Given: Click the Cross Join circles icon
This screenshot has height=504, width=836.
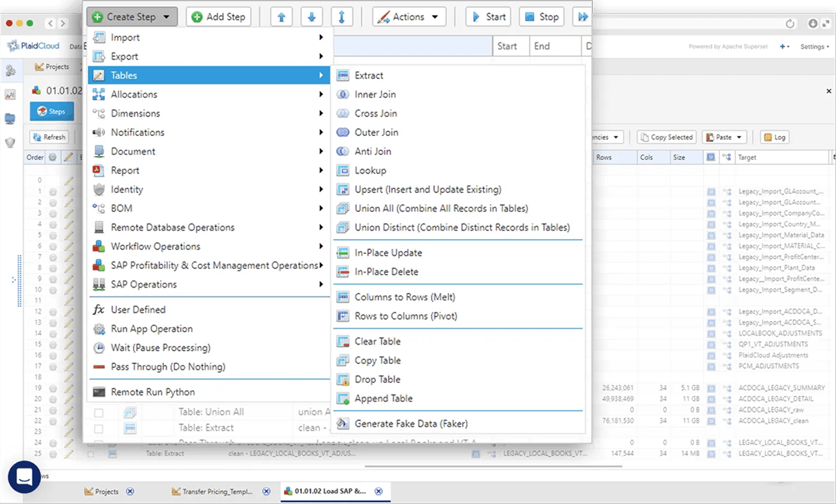Looking at the screenshot, I should [343, 113].
